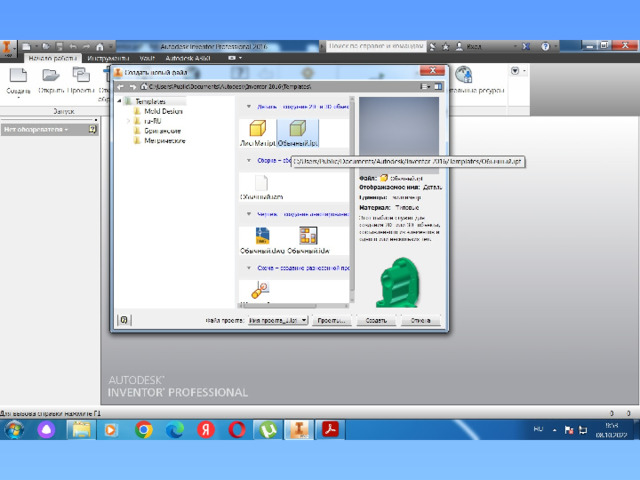Open the project file dropdown
Screen dimensions: 640x480
point(304,321)
